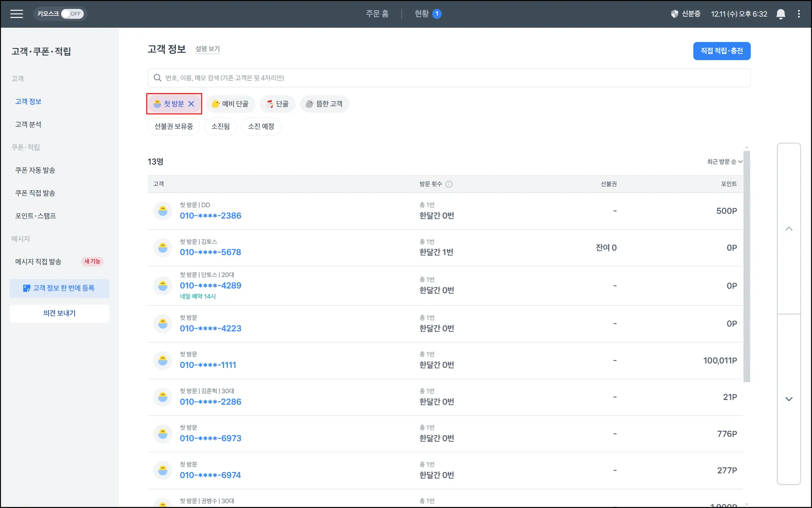Enable the 예비 단골 filter chip
Image resolution: width=812 pixels, height=508 pixels.
coord(230,104)
